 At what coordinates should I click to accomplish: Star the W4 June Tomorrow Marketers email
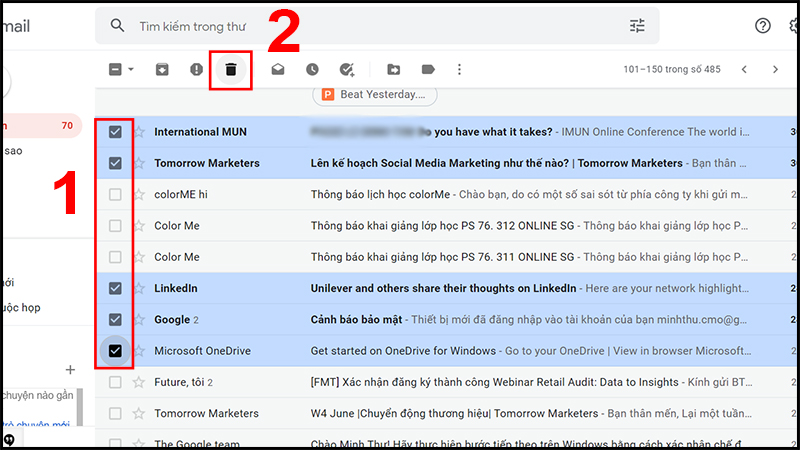tap(139, 413)
